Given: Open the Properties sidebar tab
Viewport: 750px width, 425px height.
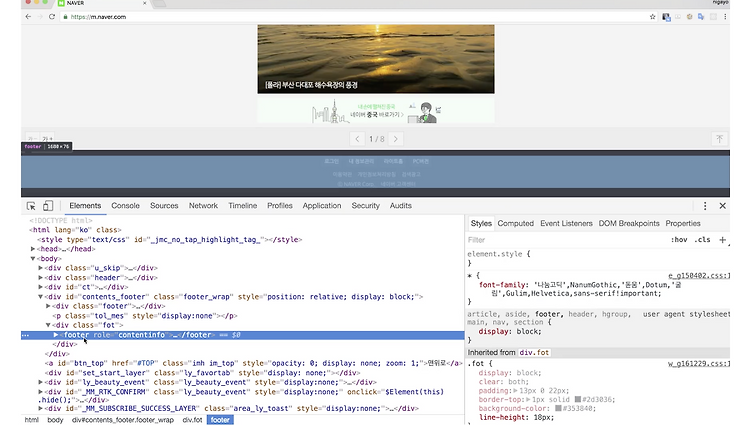Looking at the screenshot, I should click(x=683, y=223).
